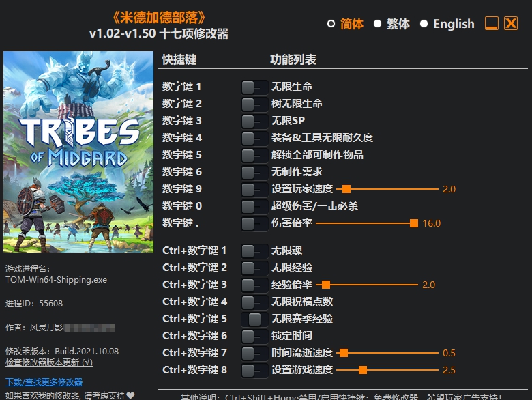The height and width of the screenshot is (400, 532).
Task: Click the 无限生命 label
Action: point(291,87)
